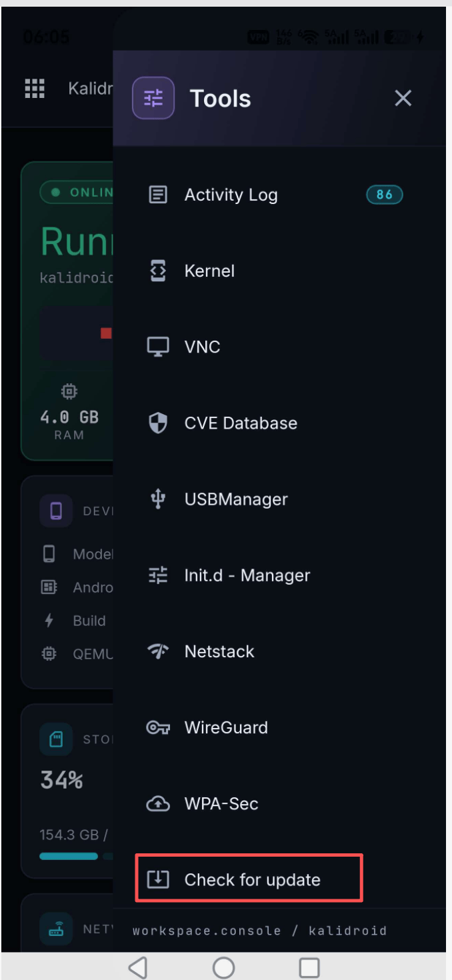
Task: Select the VNC monitor icon
Action: click(158, 347)
